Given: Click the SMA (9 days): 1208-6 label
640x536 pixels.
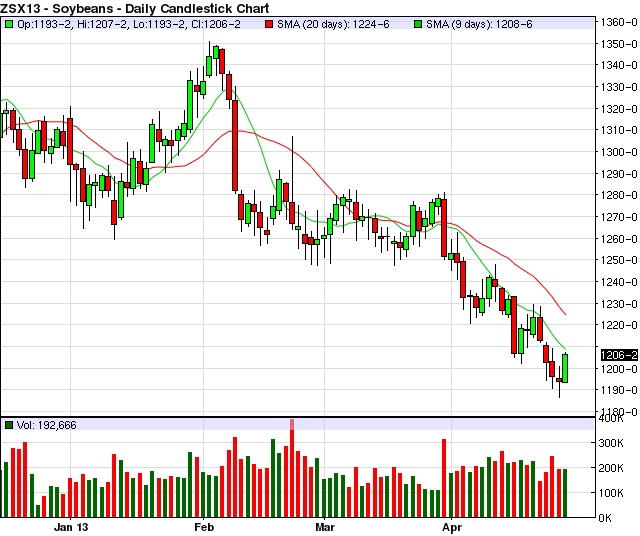Looking at the screenshot, I should click(x=479, y=24).
